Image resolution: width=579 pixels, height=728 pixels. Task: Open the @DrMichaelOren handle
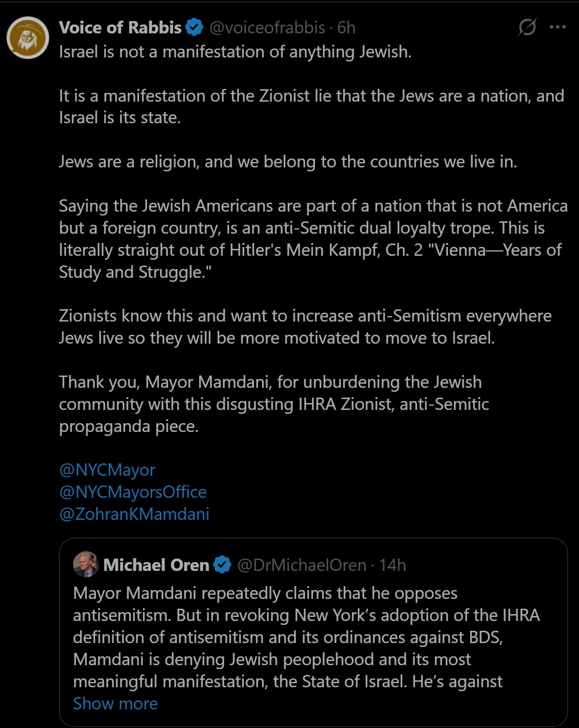click(x=302, y=565)
